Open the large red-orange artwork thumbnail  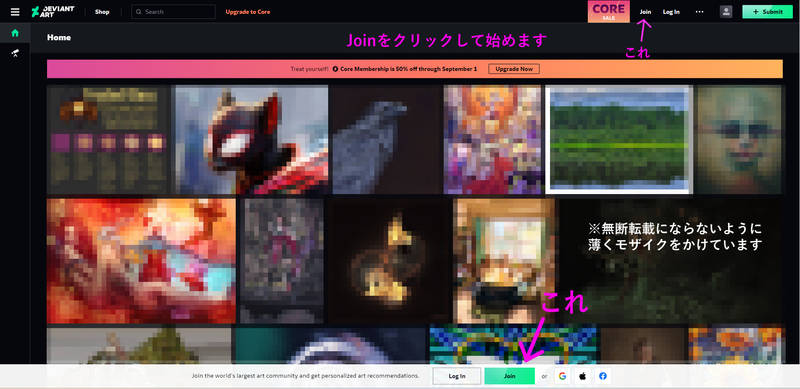click(x=141, y=261)
